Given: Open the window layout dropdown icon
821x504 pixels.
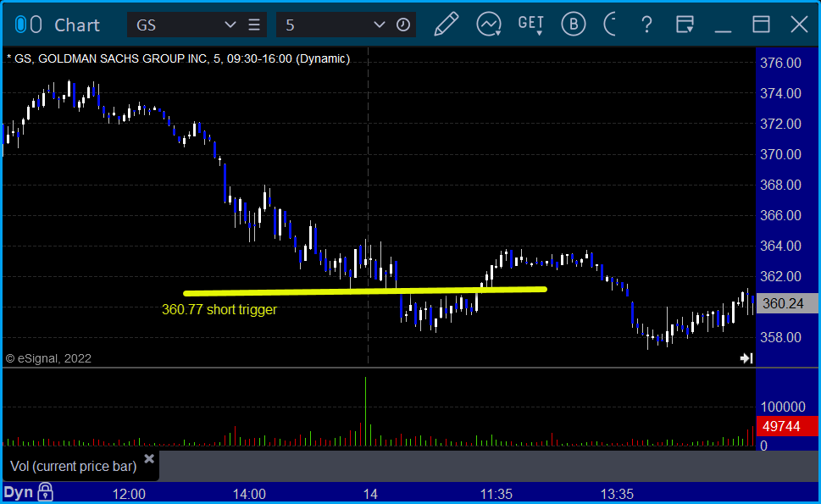Looking at the screenshot, I should point(685,25).
